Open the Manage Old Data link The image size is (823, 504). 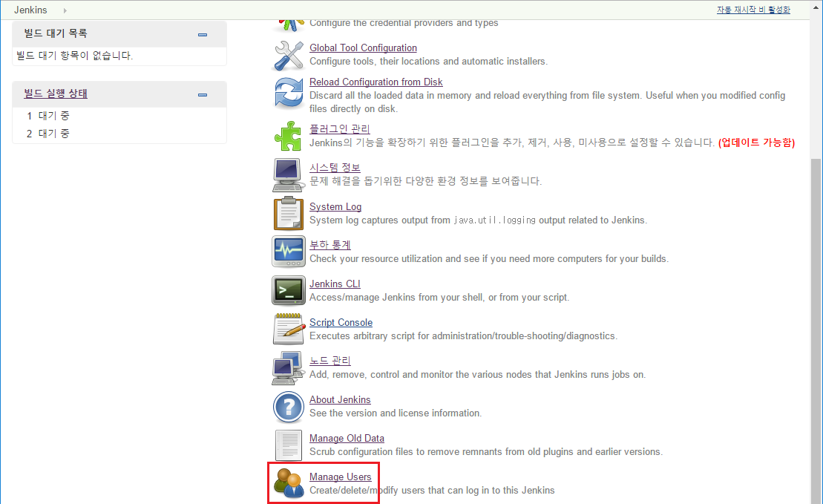(347, 439)
